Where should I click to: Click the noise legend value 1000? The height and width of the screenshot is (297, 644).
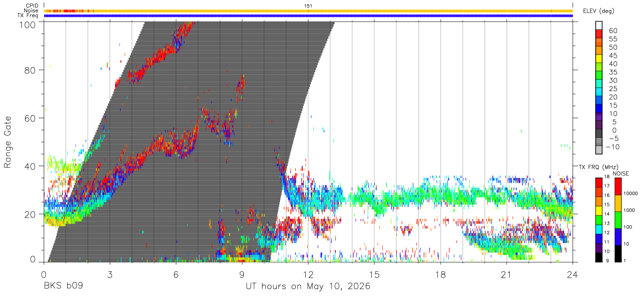[x=628, y=210]
